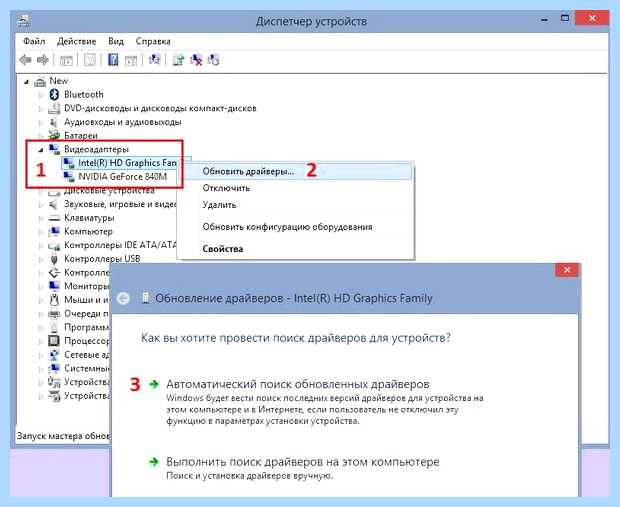
Task: Click the New computer root node icon
Action: 40,81
